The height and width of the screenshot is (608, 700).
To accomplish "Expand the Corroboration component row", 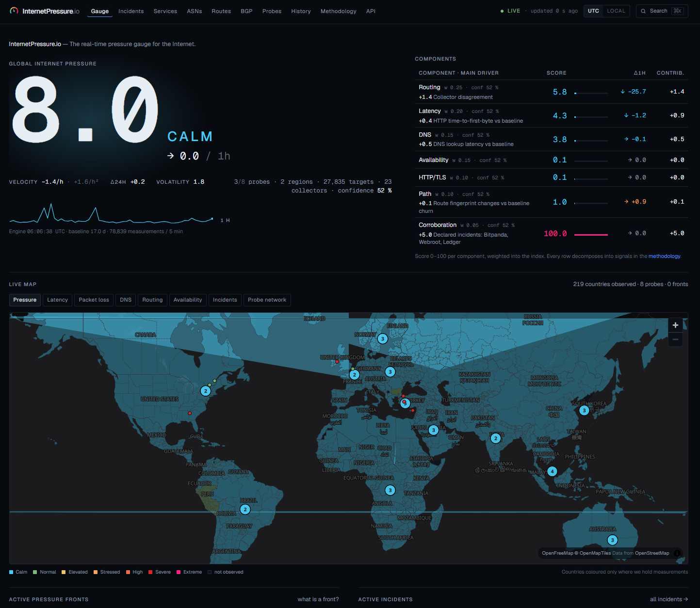I will point(551,233).
